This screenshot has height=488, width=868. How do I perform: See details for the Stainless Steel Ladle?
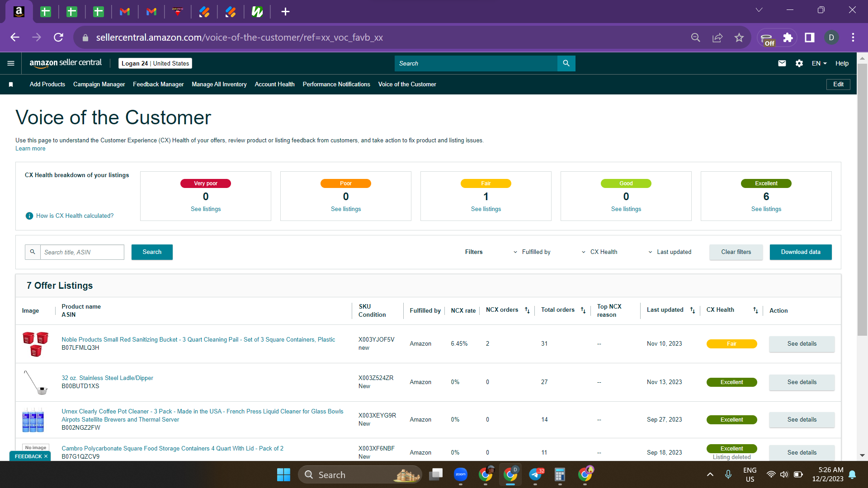pyautogui.click(x=802, y=382)
